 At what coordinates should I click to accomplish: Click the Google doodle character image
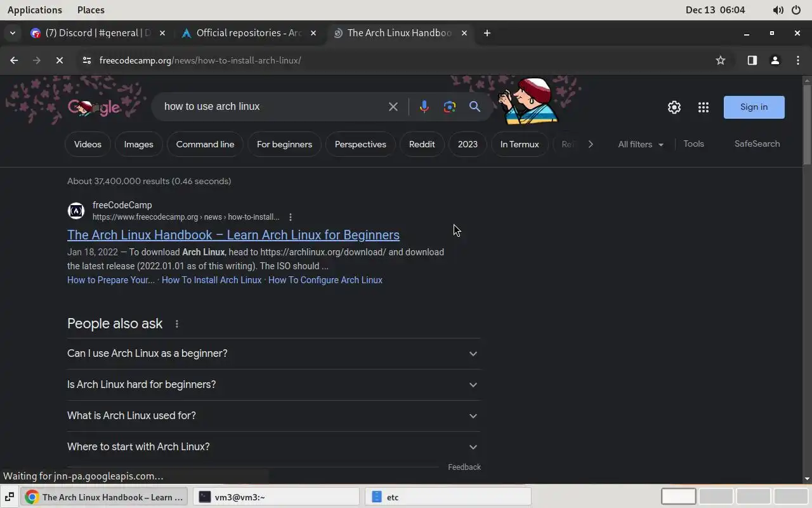pyautogui.click(x=528, y=100)
